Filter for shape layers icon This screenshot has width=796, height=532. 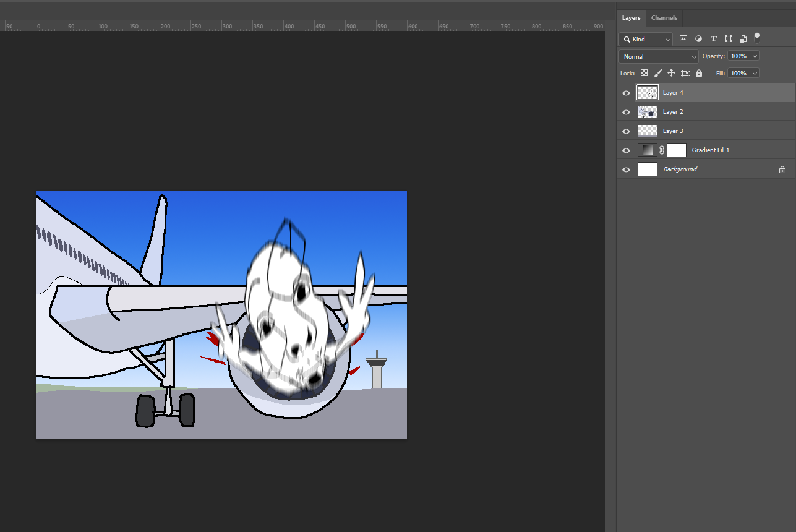728,38
